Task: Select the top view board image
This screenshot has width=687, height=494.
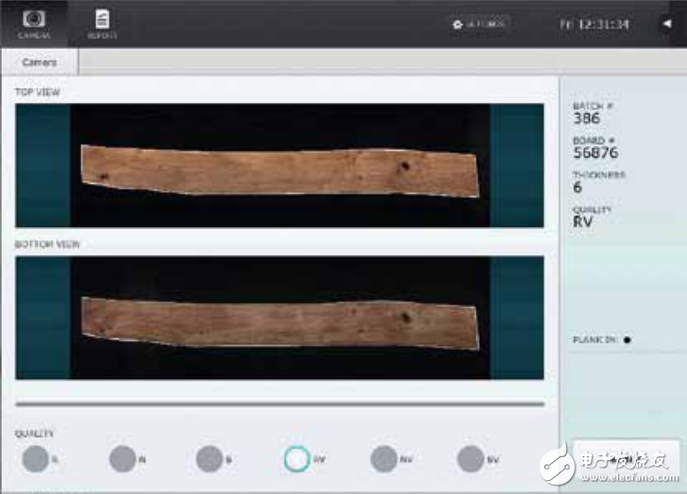Action: pos(280,170)
